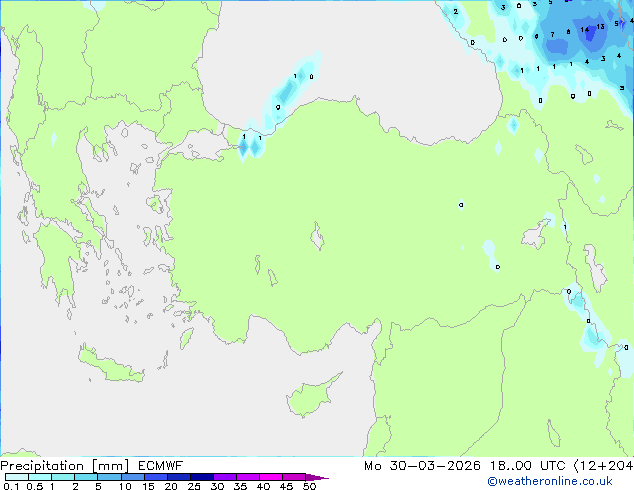Click the '14' precipitation value on the map
Viewport: 634px width, 490px height.
(x=585, y=30)
